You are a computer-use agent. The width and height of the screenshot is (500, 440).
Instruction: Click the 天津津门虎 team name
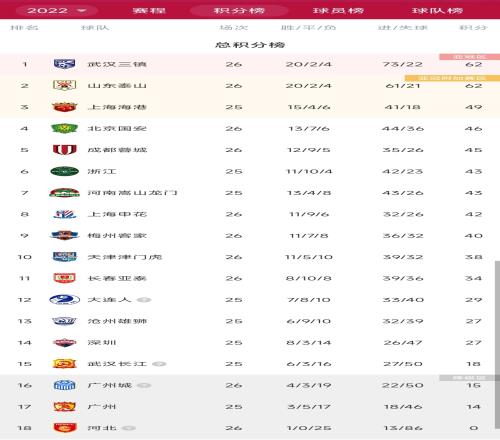125,257
